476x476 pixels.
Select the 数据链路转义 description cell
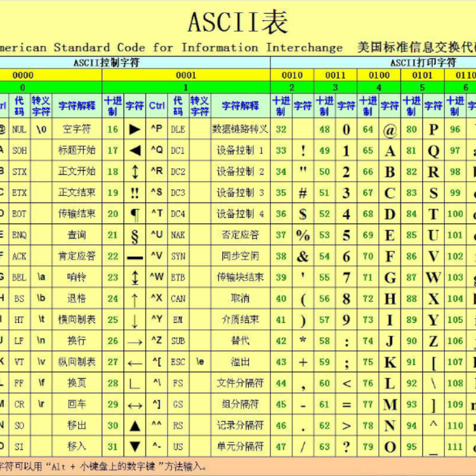[x=240, y=129]
